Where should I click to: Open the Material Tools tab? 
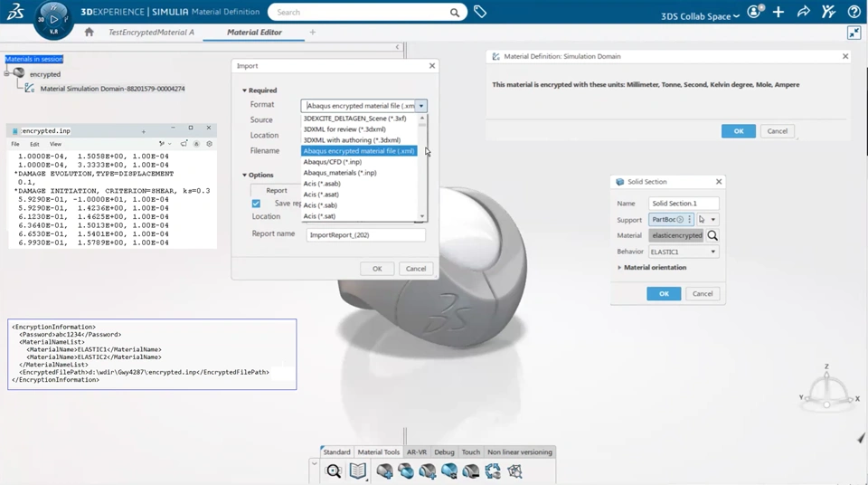379,452
